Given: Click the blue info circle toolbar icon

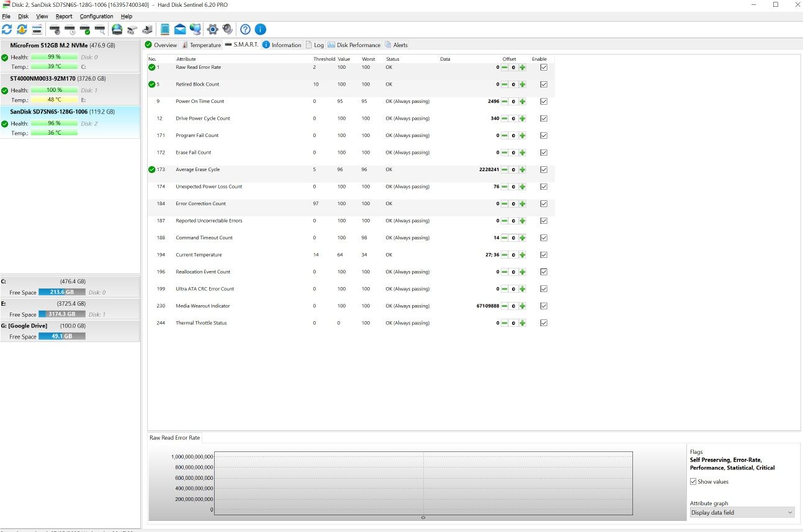Looking at the screenshot, I should [261, 29].
